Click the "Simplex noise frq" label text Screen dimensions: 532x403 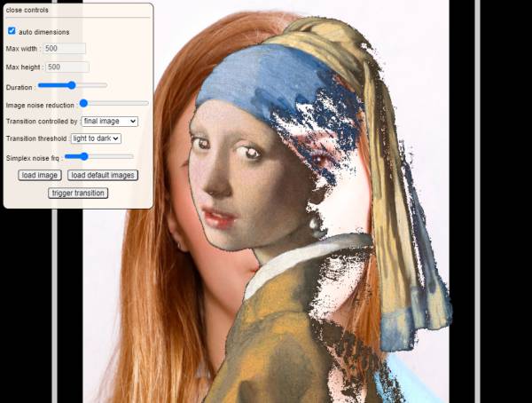click(x=32, y=157)
